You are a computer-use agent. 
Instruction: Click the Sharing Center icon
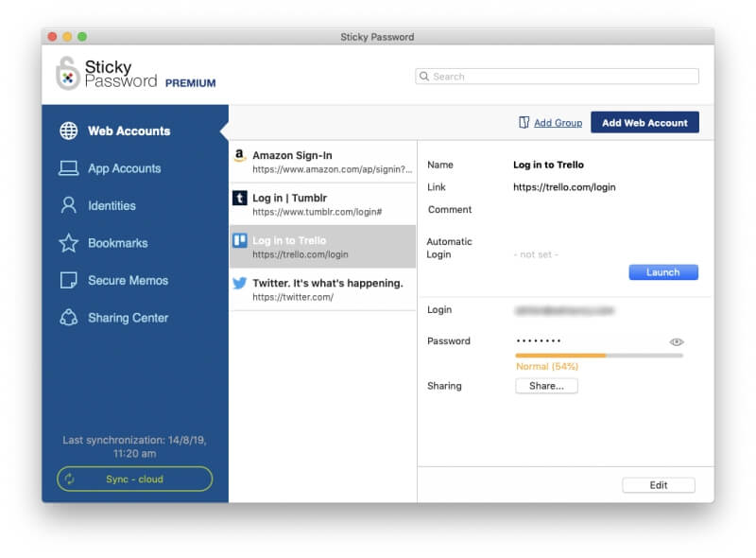(x=68, y=318)
